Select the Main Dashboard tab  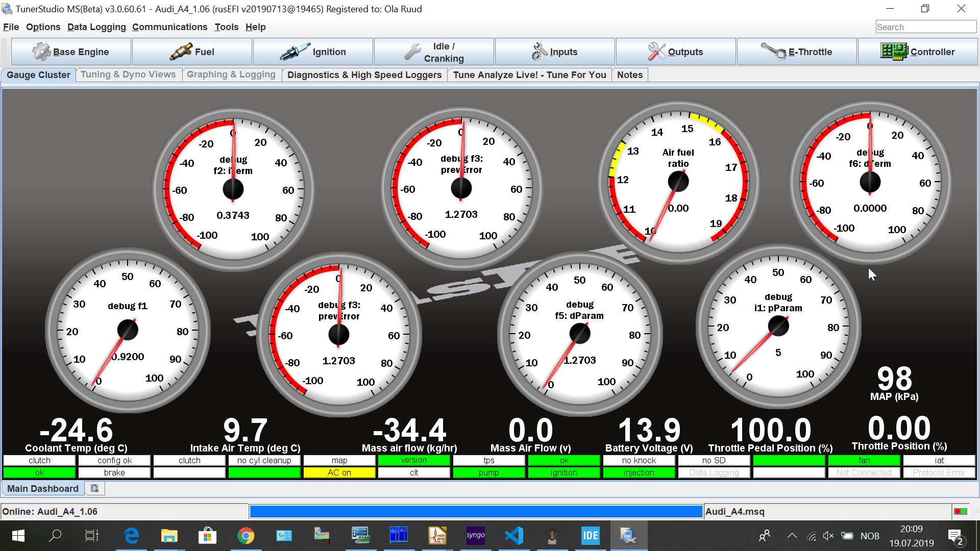tap(42, 488)
